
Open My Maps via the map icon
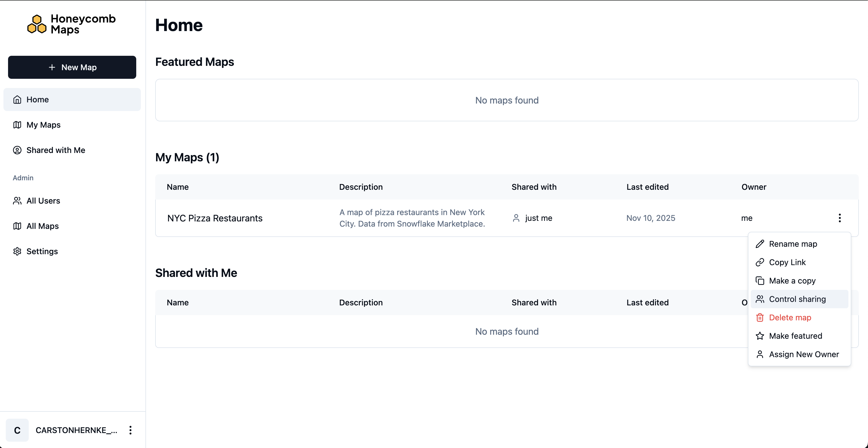pos(17,125)
